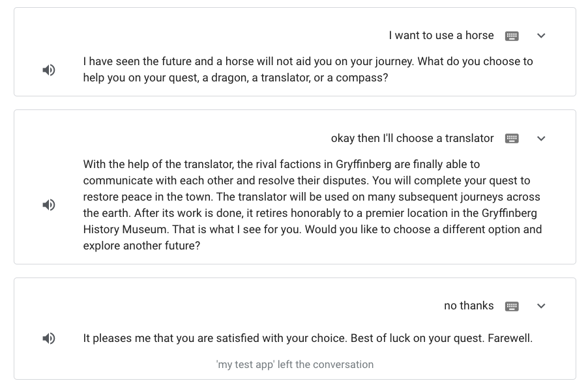Click the "'my test app' left the conversation" notice
588x383 pixels.
click(x=295, y=365)
